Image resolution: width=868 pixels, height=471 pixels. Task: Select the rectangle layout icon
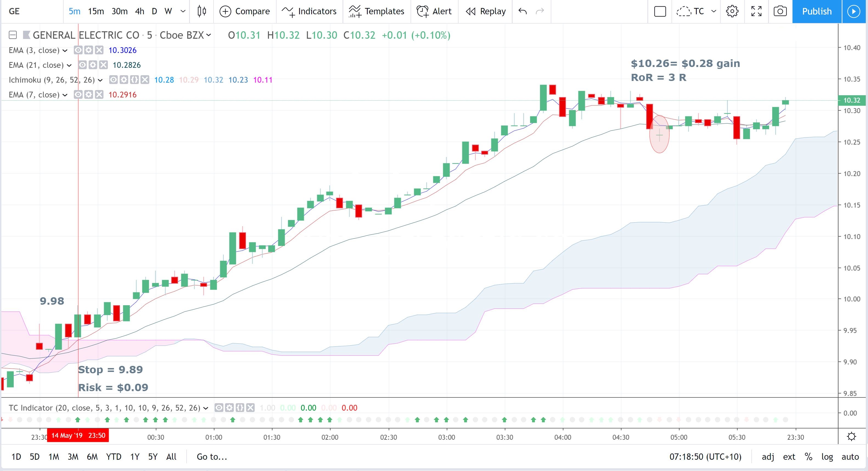click(x=660, y=11)
